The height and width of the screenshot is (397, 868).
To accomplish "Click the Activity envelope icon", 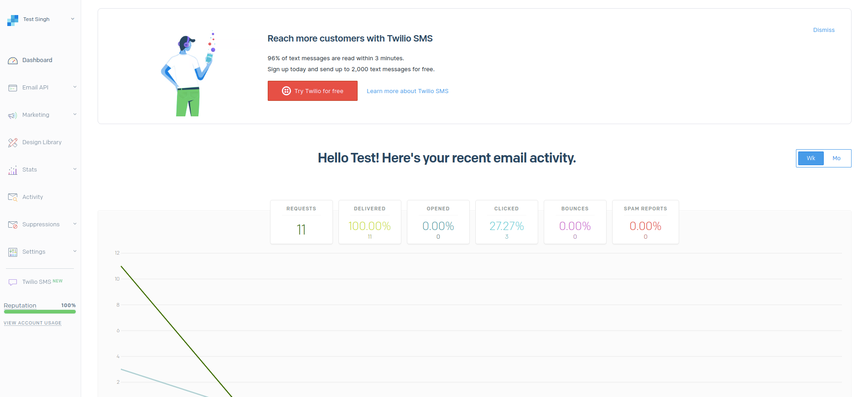I will point(13,197).
